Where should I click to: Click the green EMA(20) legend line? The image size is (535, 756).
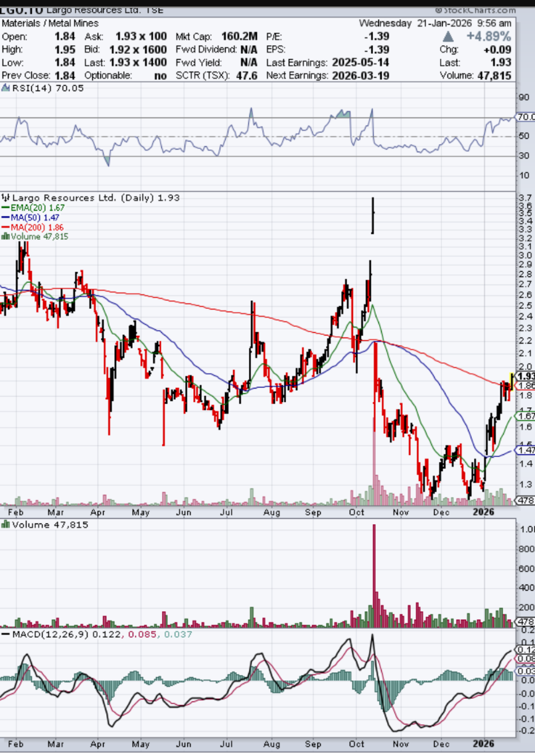point(5,207)
